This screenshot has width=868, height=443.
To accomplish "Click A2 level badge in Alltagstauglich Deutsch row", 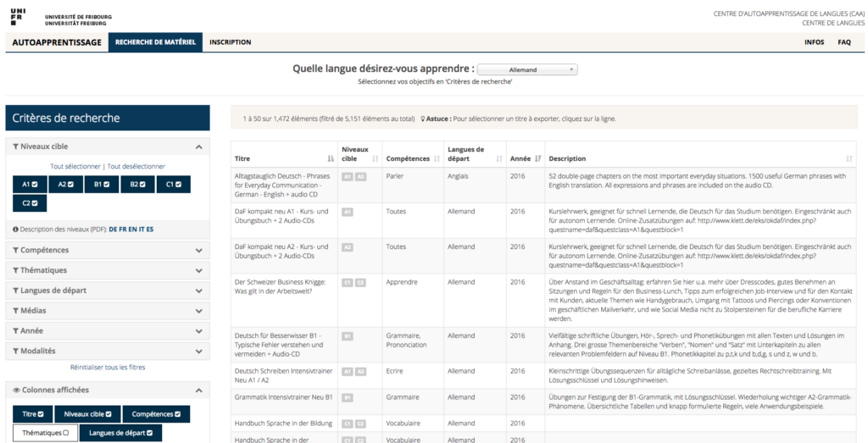I will pyautogui.click(x=360, y=176).
